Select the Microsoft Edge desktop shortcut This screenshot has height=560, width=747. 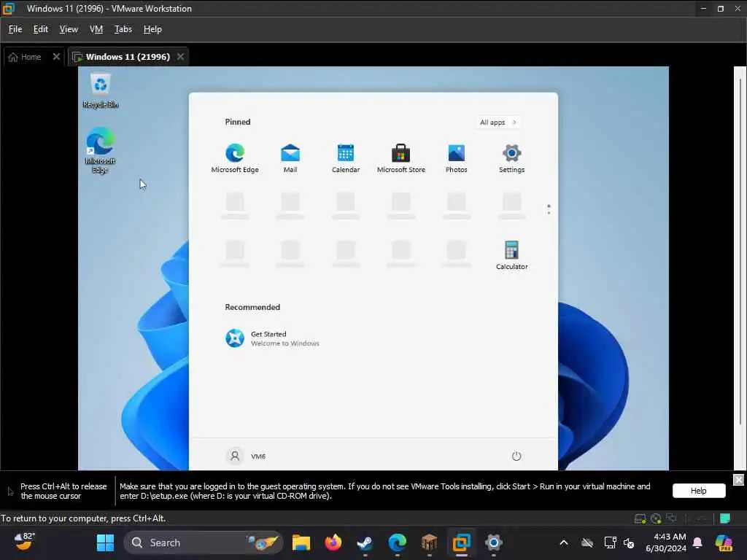pos(100,150)
